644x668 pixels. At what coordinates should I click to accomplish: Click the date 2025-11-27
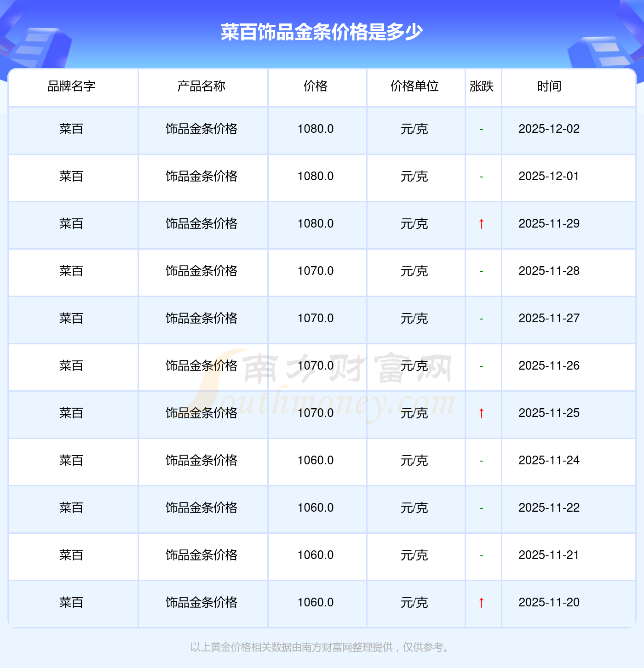coord(549,319)
